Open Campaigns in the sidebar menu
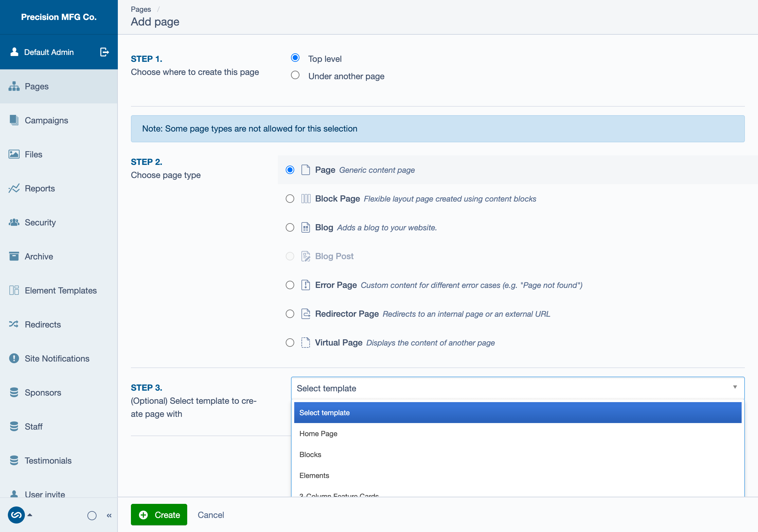Image resolution: width=758 pixels, height=532 pixels. pos(59,120)
